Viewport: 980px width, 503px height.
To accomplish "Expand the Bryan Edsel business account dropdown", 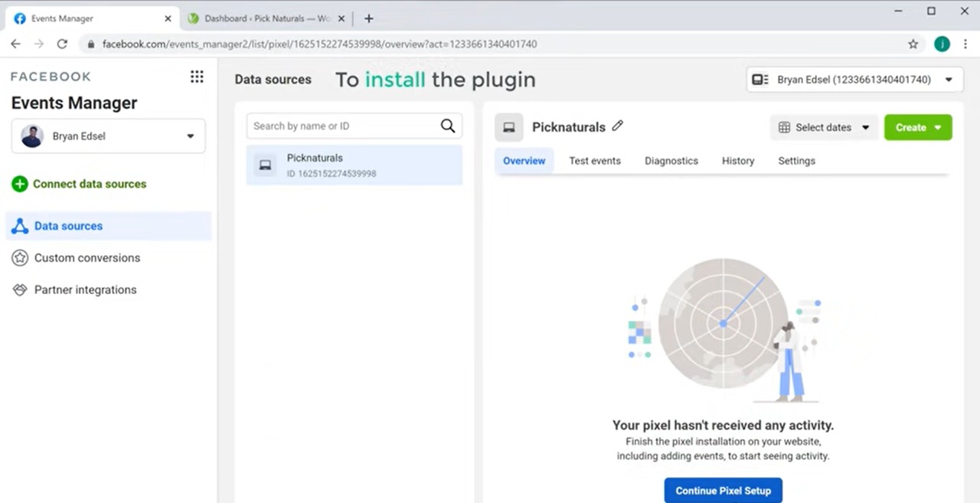I will click(191, 136).
